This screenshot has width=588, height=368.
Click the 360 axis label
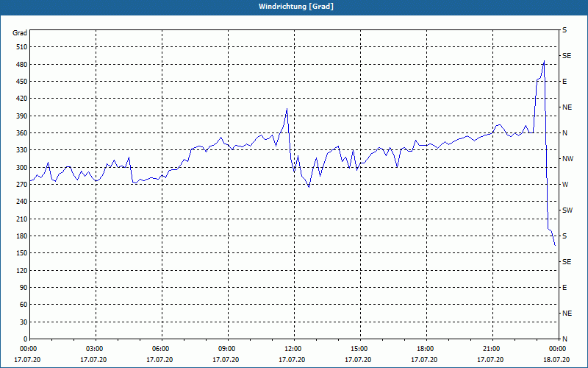22,133
